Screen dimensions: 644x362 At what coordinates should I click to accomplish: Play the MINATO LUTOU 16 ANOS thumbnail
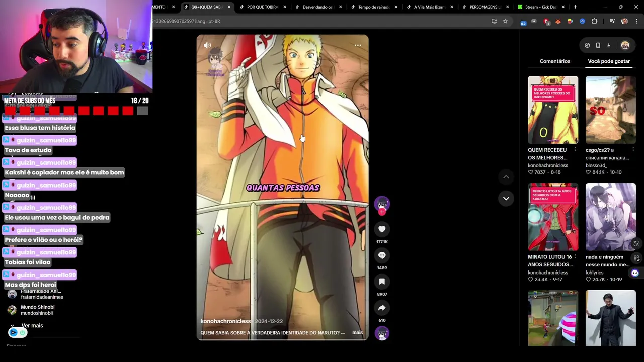(553, 217)
